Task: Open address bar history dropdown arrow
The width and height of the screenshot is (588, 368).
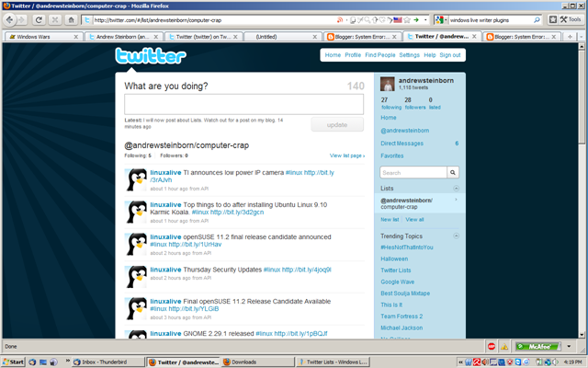Action: tap(425, 20)
